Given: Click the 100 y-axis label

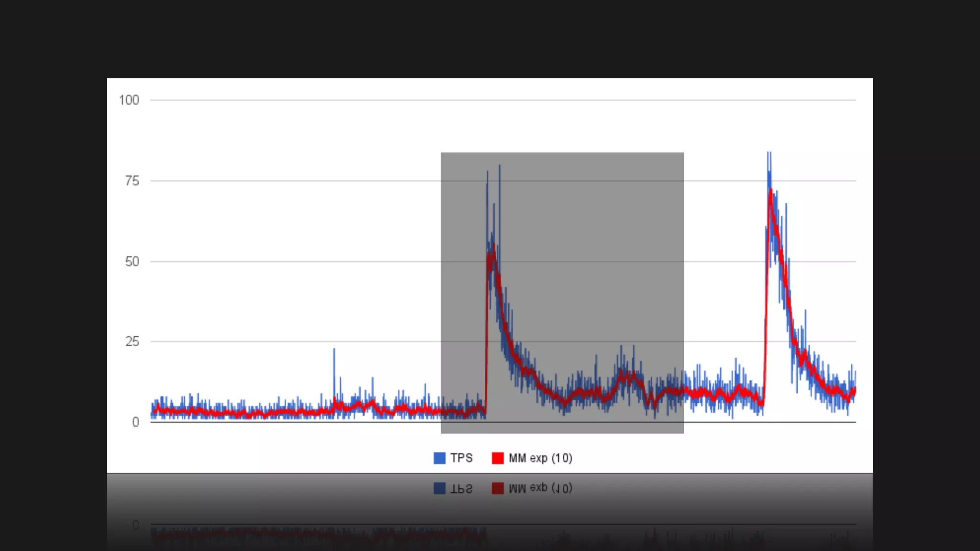Looking at the screenshot, I should coord(129,100).
